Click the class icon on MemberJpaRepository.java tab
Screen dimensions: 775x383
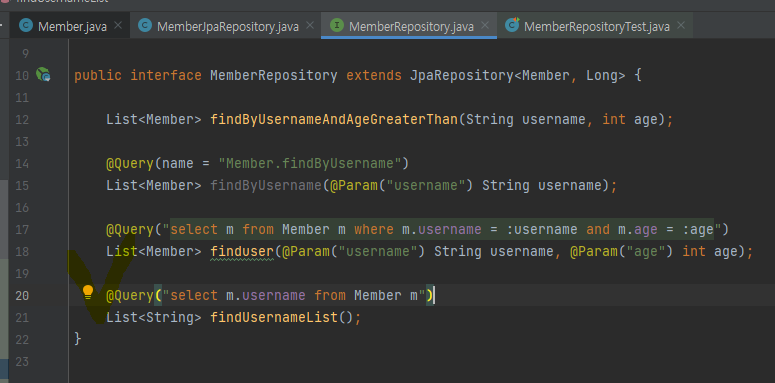tap(145, 25)
